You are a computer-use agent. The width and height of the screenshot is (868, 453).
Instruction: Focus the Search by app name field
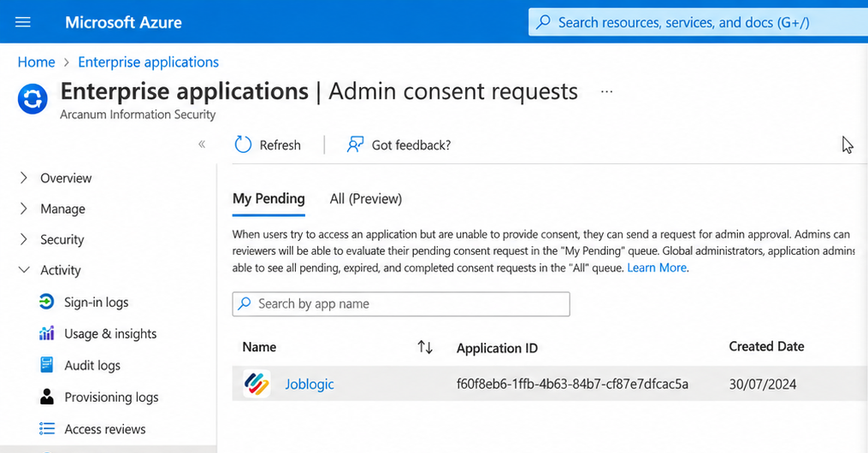click(401, 304)
